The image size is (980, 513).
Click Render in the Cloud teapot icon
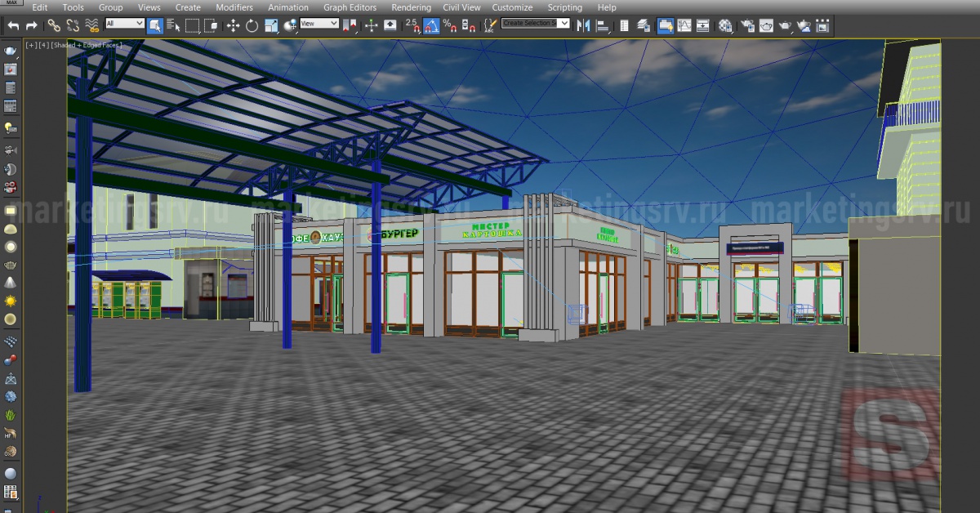click(x=804, y=26)
